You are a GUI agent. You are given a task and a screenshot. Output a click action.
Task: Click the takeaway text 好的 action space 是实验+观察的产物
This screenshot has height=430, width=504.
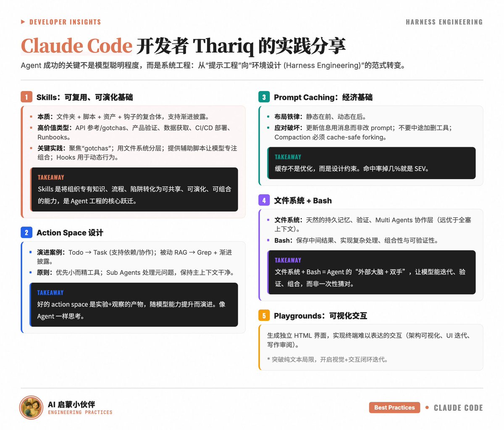coord(131,310)
